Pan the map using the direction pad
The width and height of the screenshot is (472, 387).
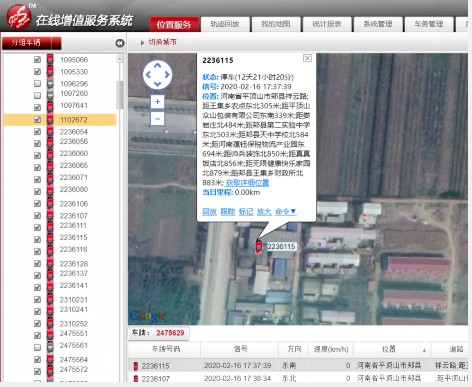click(157, 75)
